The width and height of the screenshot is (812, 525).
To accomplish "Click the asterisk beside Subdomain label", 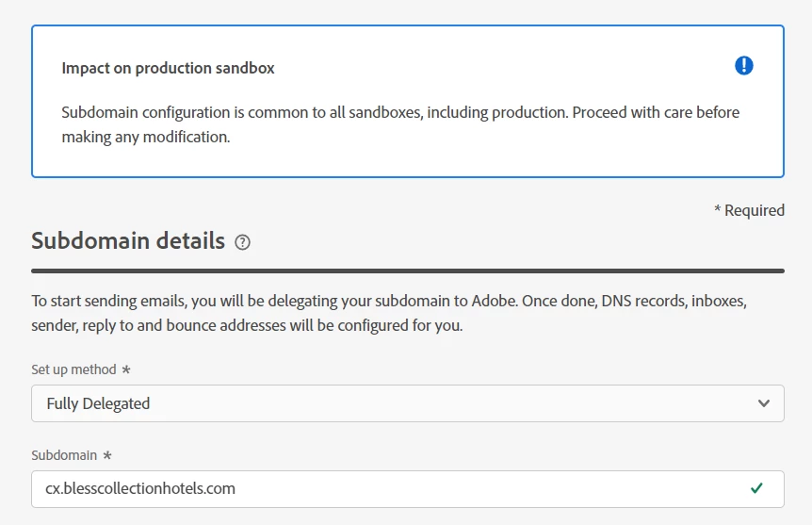I will coord(107,455).
